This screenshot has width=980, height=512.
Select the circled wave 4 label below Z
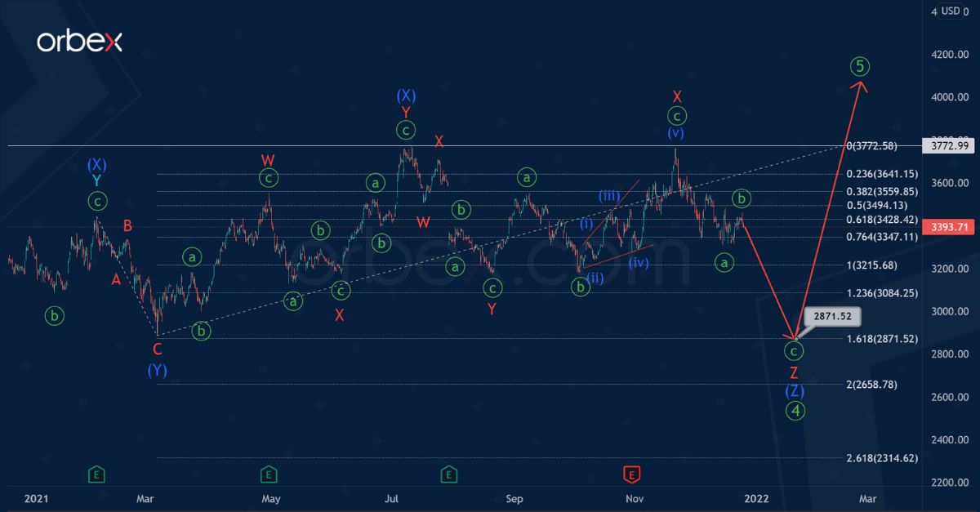tap(796, 411)
